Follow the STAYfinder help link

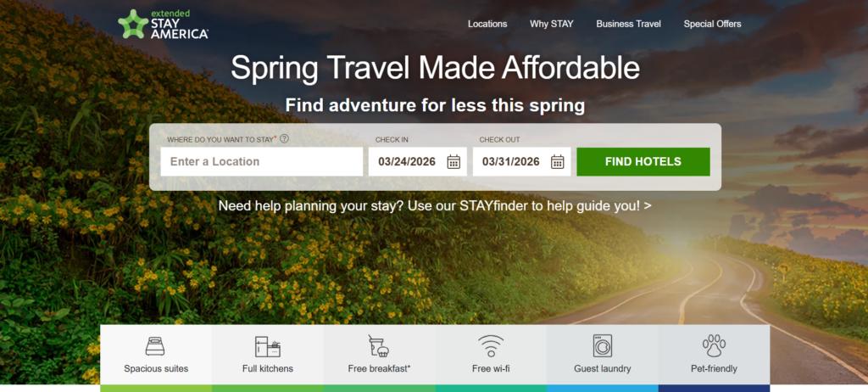pos(435,205)
